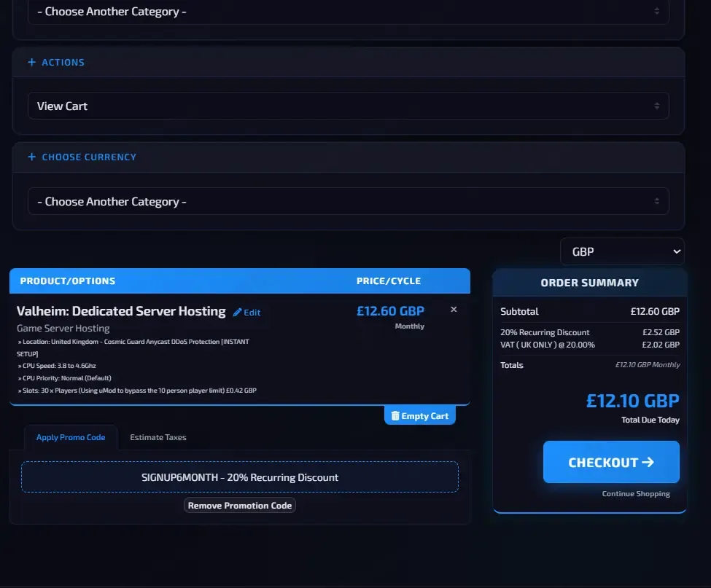Collapse the ACTIONS panel header
Image resolution: width=711 pixels, height=588 pixels.
pyautogui.click(x=349, y=62)
